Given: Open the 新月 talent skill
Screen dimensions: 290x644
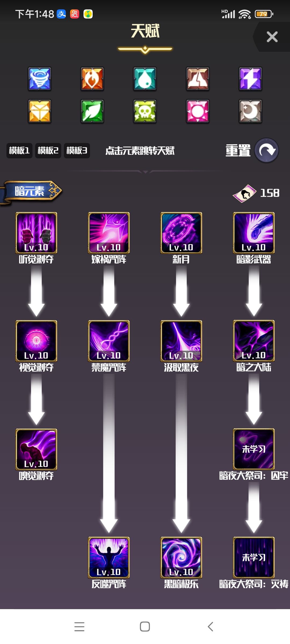Looking at the screenshot, I should click(x=181, y=233).
